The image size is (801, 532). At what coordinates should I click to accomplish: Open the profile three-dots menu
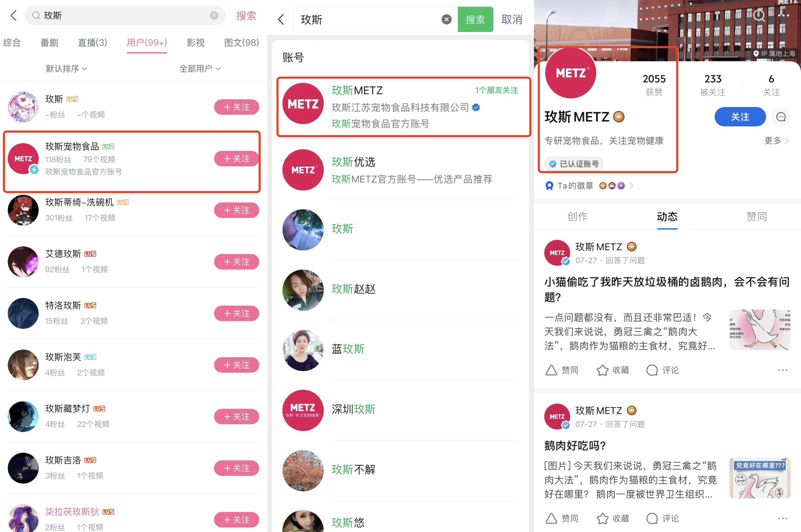point(783,15)
